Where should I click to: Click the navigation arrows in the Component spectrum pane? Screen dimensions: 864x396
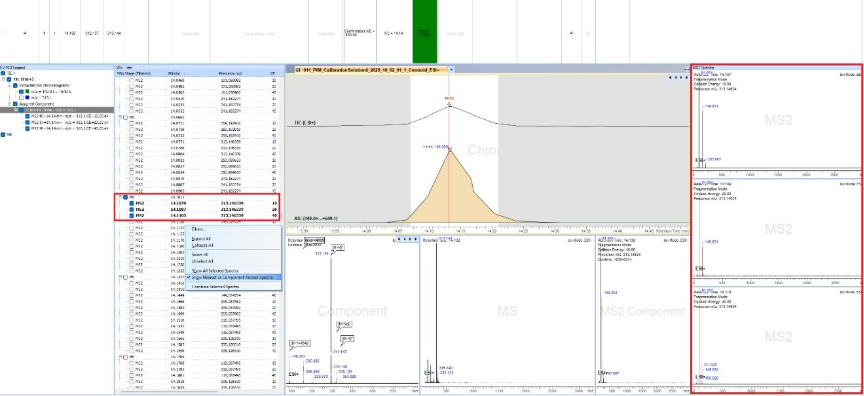click(407, 239)
